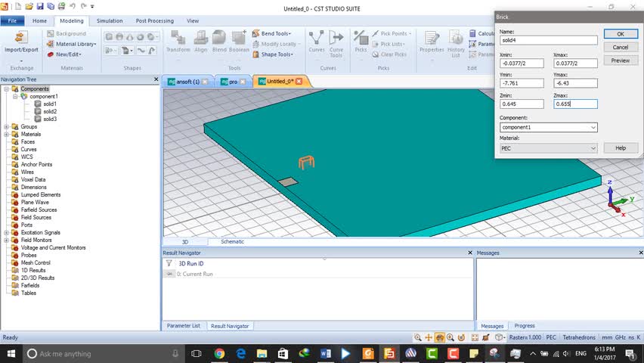
Task: Click the Redo arrow in quick access toolbar
Action: tap(83, 6)
